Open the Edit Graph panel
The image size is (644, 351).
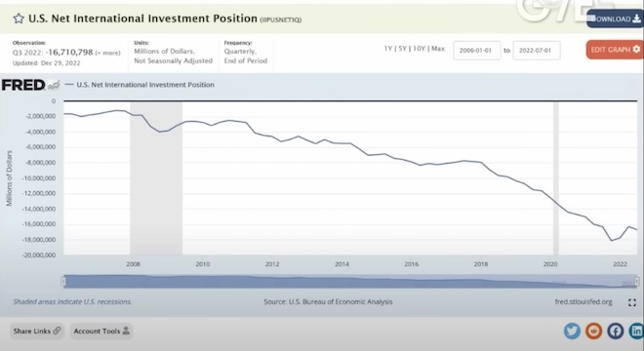[x=615, y=50]
